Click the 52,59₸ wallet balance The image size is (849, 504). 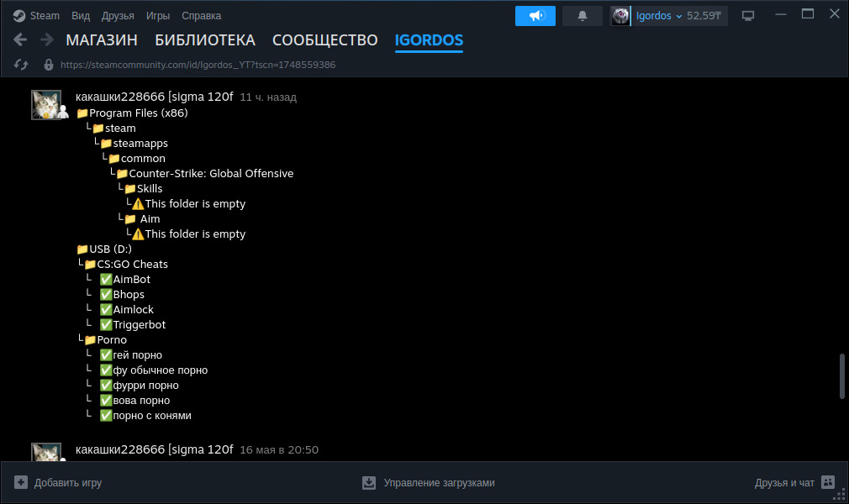pos(704,16)
